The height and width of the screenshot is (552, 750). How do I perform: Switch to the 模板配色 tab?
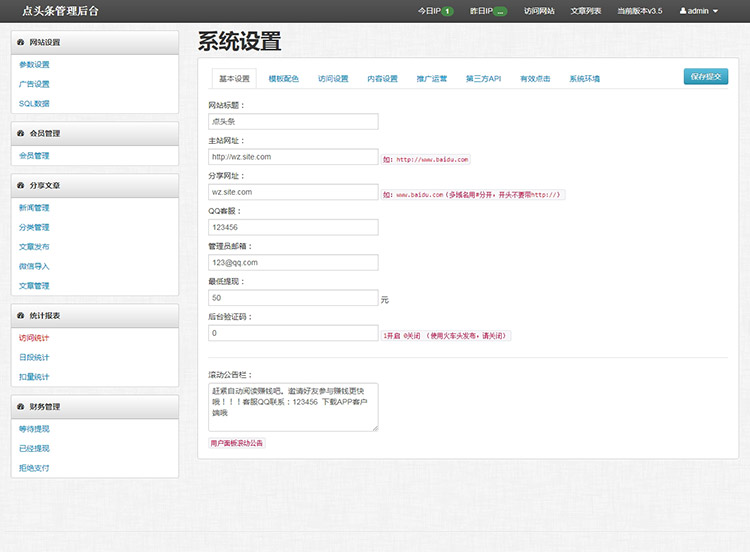click(x=284, y=78)
